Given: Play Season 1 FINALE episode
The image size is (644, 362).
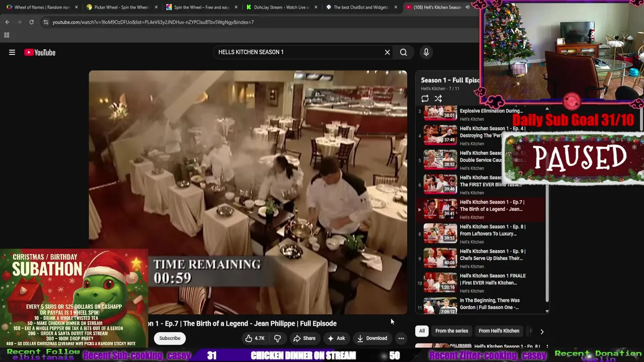Looking at the screenshot, I should [480, 283].
